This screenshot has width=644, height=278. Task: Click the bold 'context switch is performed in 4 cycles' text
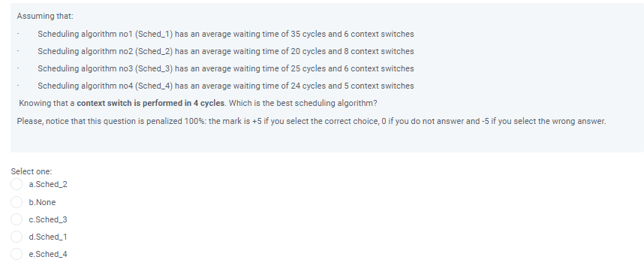[151, 103]
